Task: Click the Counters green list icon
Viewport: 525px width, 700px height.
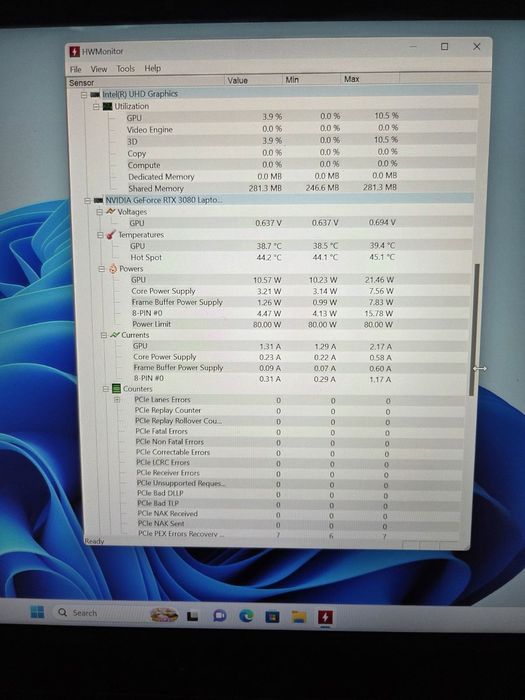Action: tap(116, 388)
